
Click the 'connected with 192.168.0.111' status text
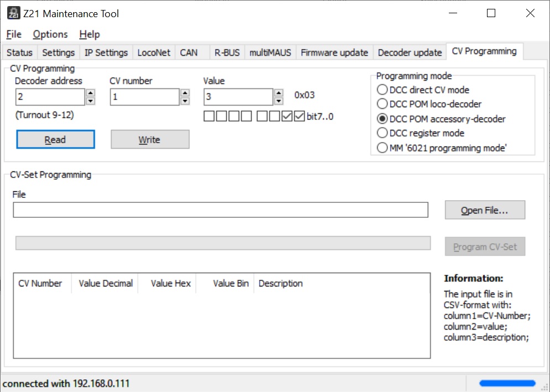tap(66, 383)
